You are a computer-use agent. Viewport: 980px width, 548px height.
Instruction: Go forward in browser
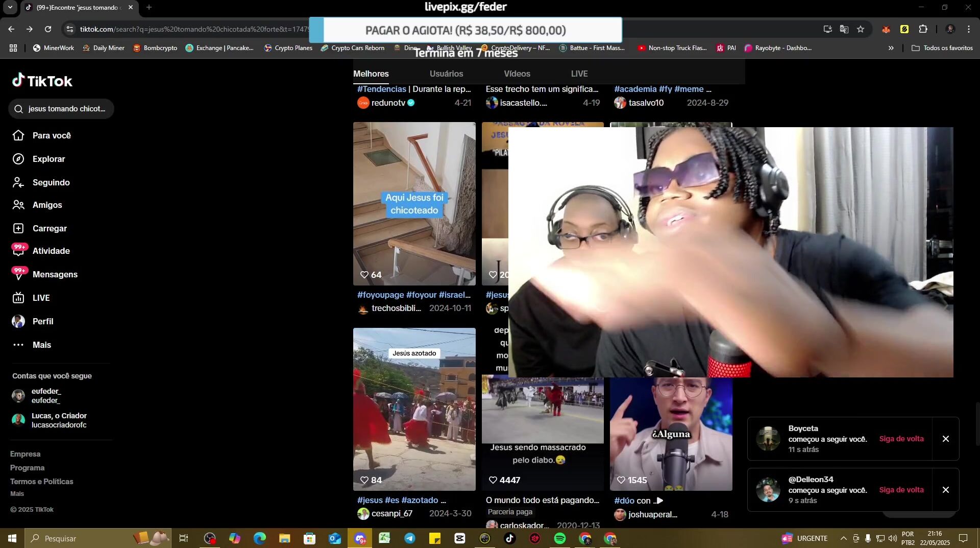pos(30,29)
